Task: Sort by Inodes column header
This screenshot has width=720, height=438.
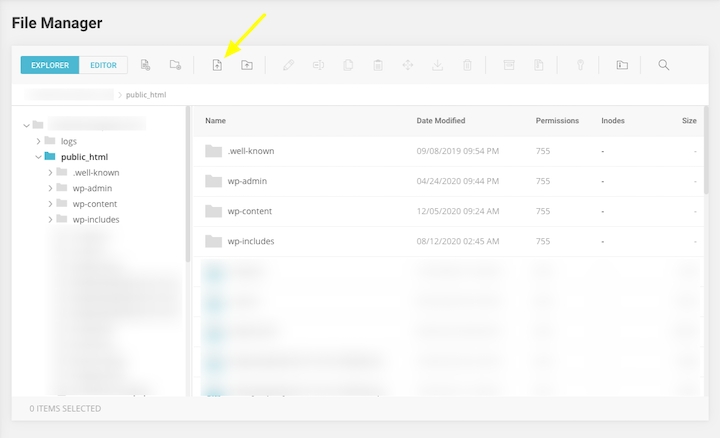Action: 613,121
